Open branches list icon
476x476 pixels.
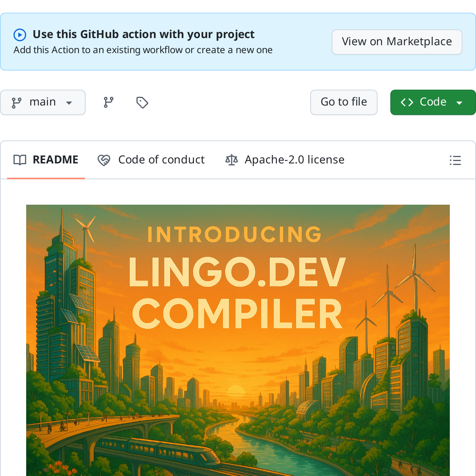click(108, 102)
